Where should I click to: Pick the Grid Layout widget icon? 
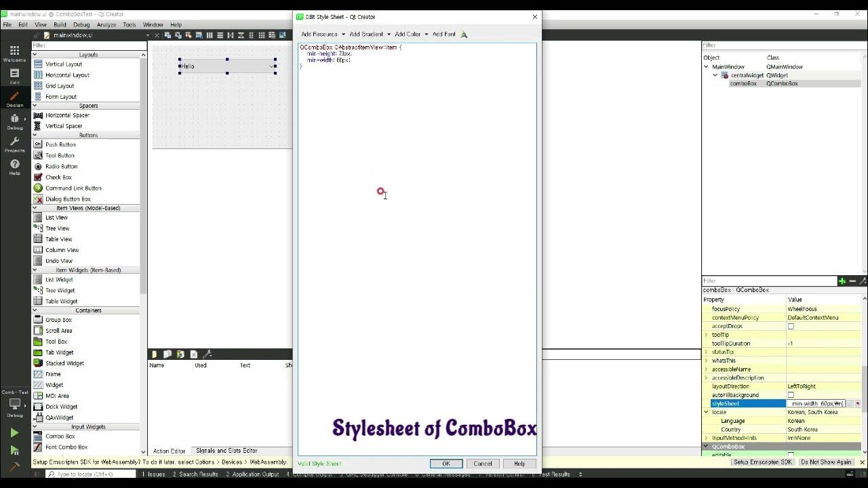[x=38, y=85]
